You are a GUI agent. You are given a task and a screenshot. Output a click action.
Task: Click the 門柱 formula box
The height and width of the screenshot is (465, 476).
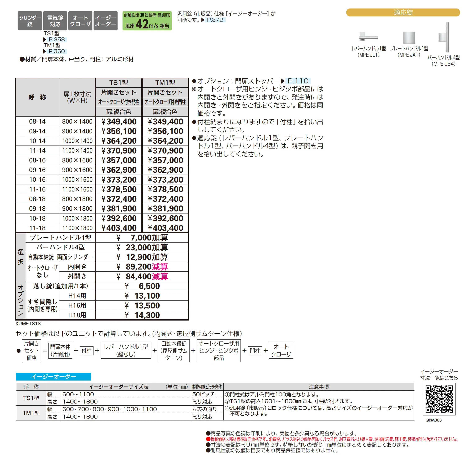(255, 351)
